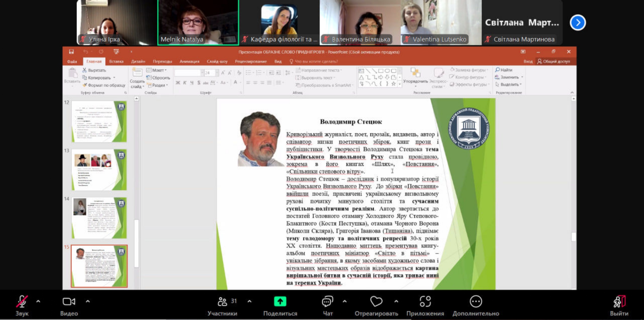Click Копировать copy button

coord(97,78)
